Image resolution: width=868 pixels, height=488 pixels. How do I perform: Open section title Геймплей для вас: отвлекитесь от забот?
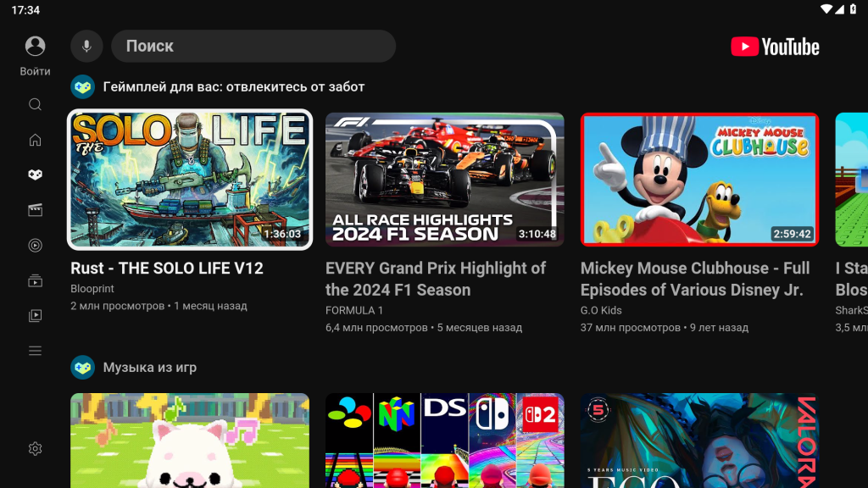coord(234,87)
